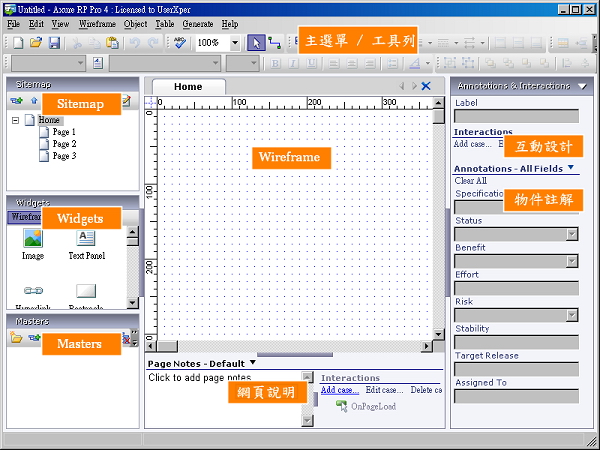Image resolution: width=600 pixels, height=450 pixels.
Task: Save the document with the floppy disk icon
Action: pyautogui.click(x=54, y=43)
